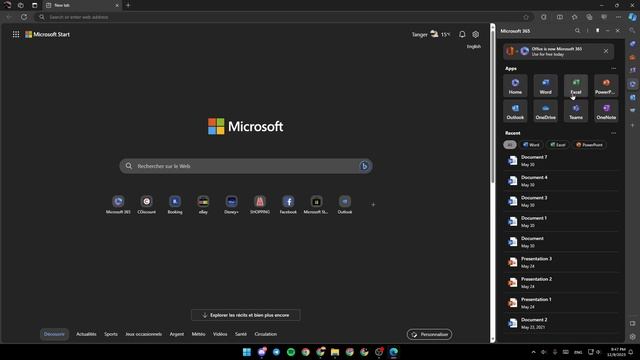This screenshot has width=640, height=360.
Task: Click the Microsoft Start logo link
Action: click(x=47, y=34)
